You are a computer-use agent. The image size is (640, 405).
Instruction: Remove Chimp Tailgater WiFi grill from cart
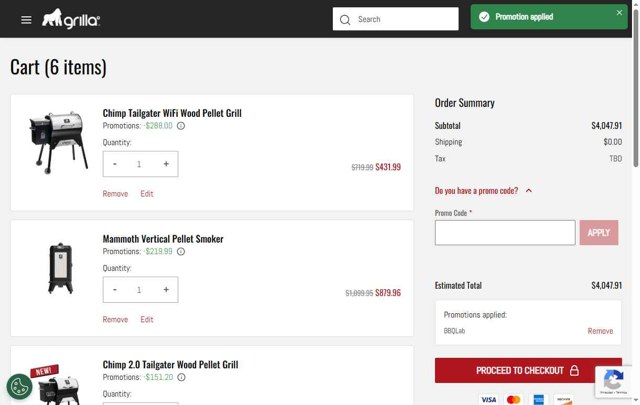[x=115, y=194]
